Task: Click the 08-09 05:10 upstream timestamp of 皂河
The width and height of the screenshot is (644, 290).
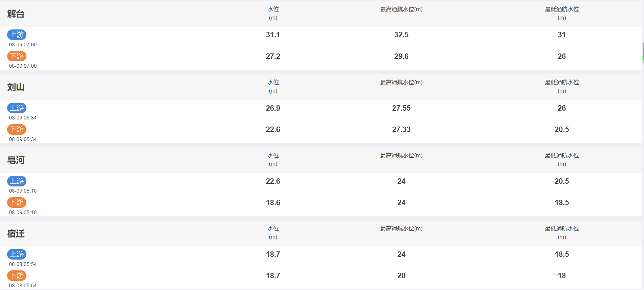Action: point(23,191)
